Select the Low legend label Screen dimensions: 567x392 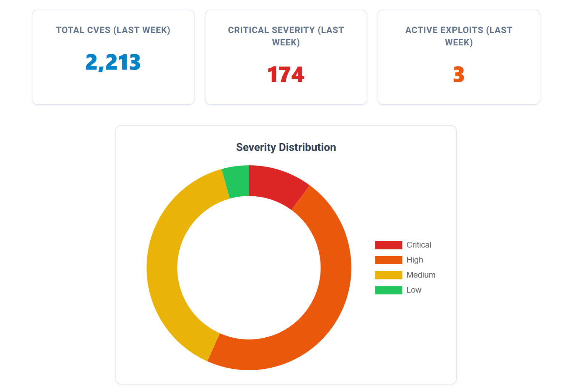414,290
